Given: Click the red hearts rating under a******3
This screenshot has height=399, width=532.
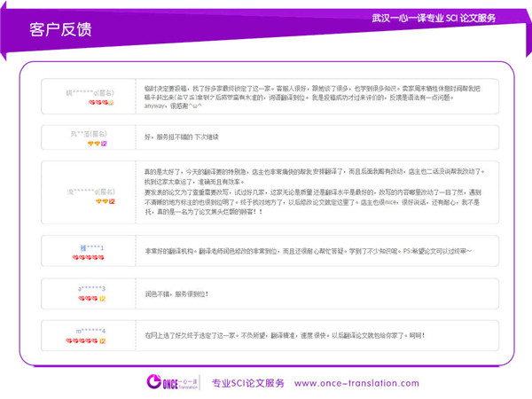Looking at the screenshot, I should [88, 299].
